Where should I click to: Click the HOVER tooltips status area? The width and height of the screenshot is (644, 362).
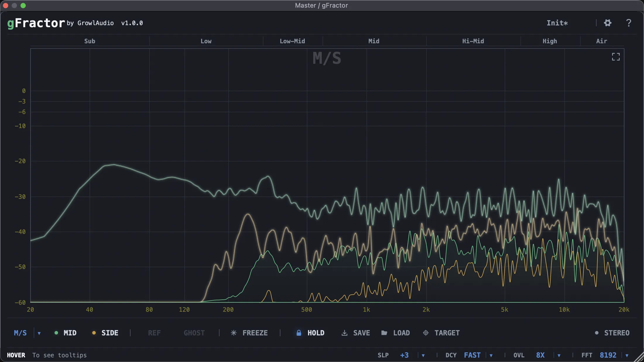(16, 355)
